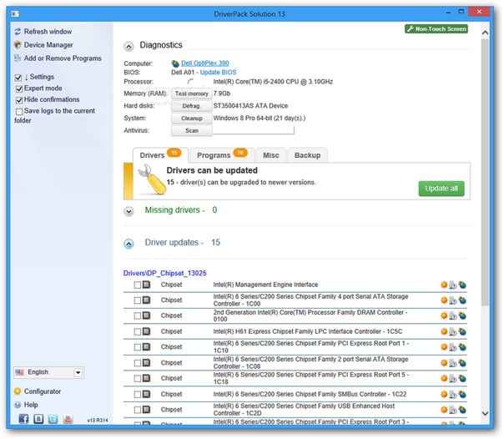Open the English language dropdown
This screenshot has height=439, width=504.
[49, 372]
